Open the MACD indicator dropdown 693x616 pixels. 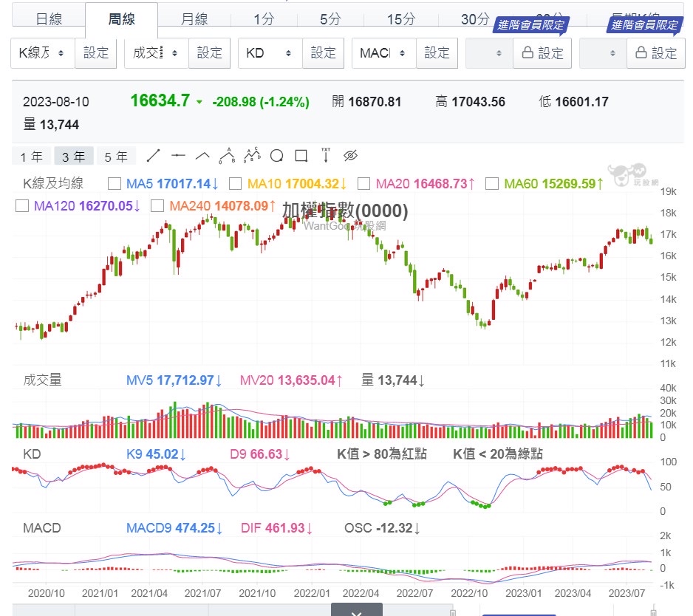(383, 53)
